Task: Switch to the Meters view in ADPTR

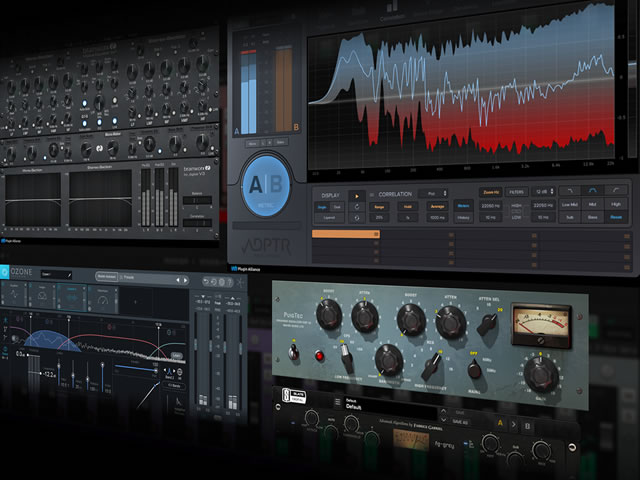Action: coord(463,206)
